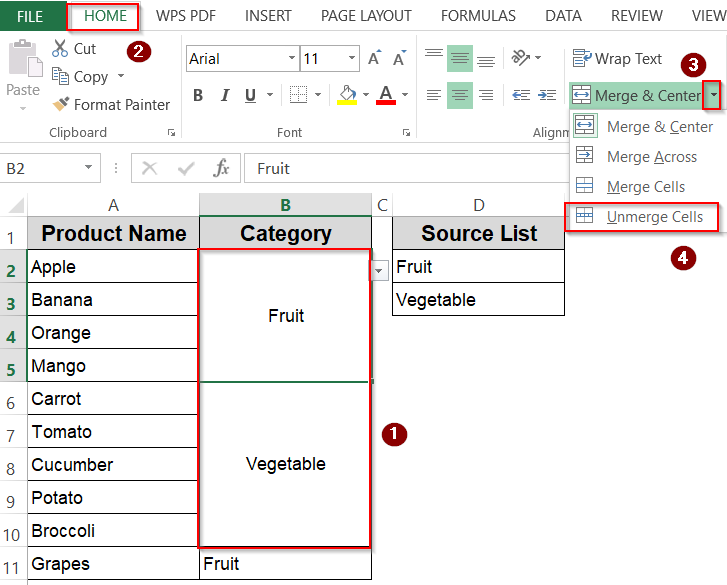This screenshot has height=585, width=727.
Task: Click the Format Painter brush
Action: [60, 104]
